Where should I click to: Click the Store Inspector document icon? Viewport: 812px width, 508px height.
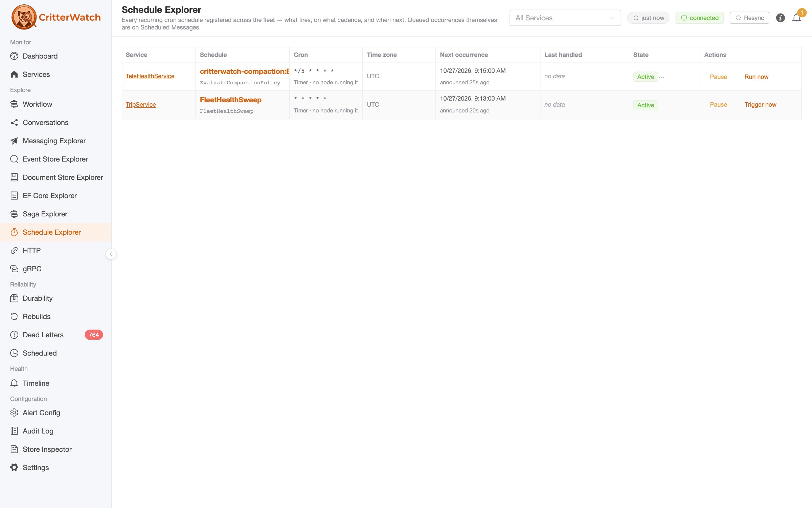[x=14, y=449]
